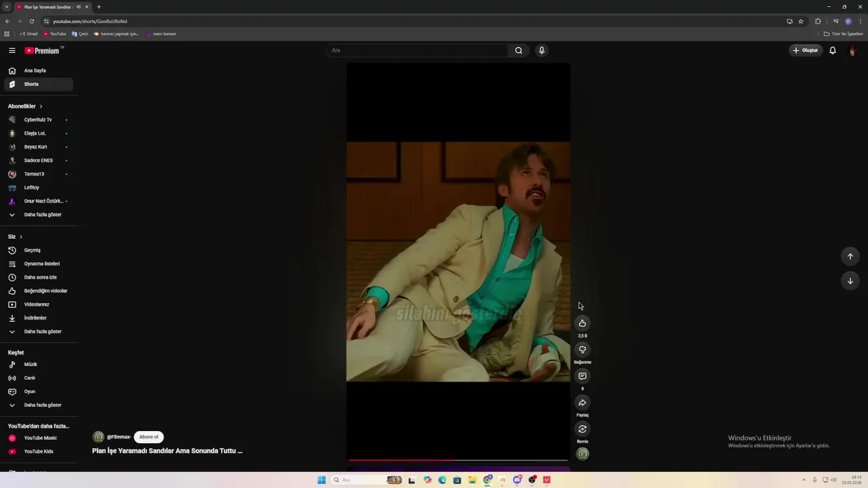
Task: Open the @Filmmax channel name
Action: [119, 437]
